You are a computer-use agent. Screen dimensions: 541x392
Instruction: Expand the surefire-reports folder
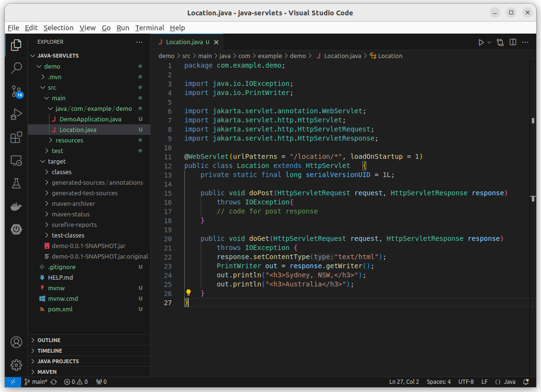pyautogui.click(x=89, y=225)
